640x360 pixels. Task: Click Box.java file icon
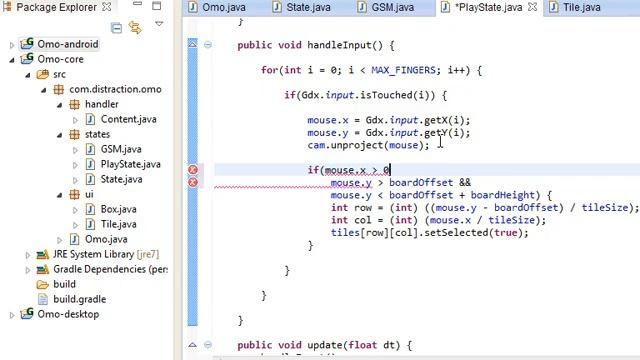click(90, 209)
